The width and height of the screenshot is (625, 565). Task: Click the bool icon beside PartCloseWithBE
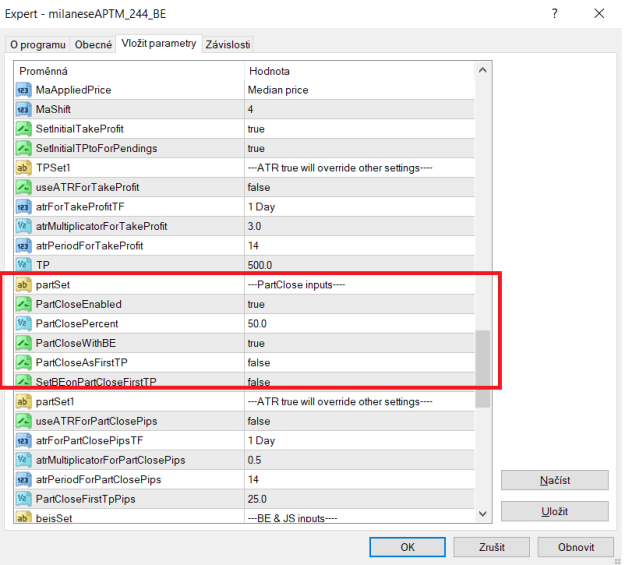(x=23, y=343)
